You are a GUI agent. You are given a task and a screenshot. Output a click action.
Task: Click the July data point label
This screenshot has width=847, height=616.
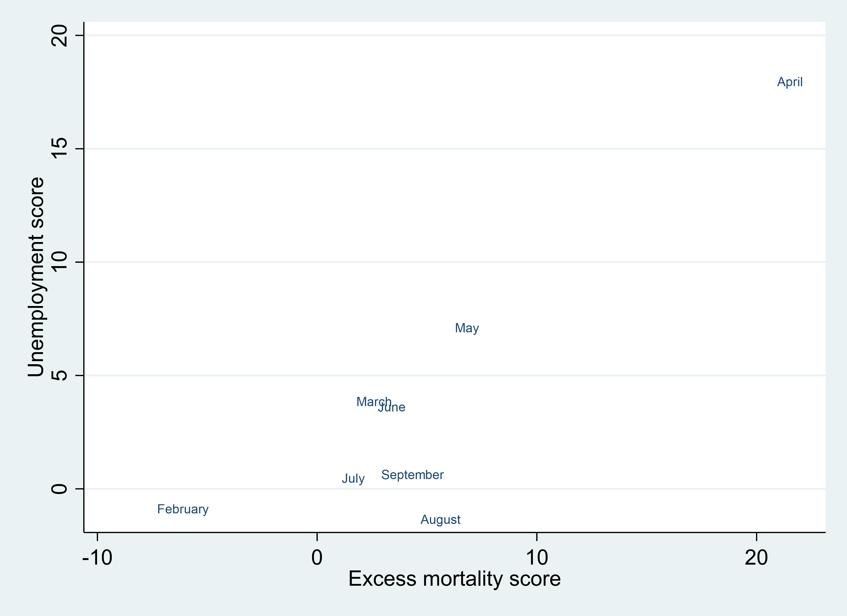pyautogui.click(x=353, y=478)
